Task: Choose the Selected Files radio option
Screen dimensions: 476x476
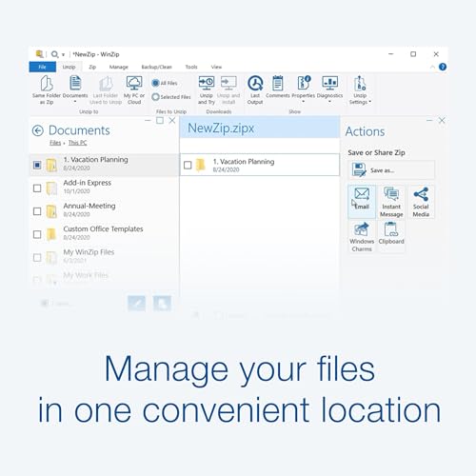Action: coord(155,97)
